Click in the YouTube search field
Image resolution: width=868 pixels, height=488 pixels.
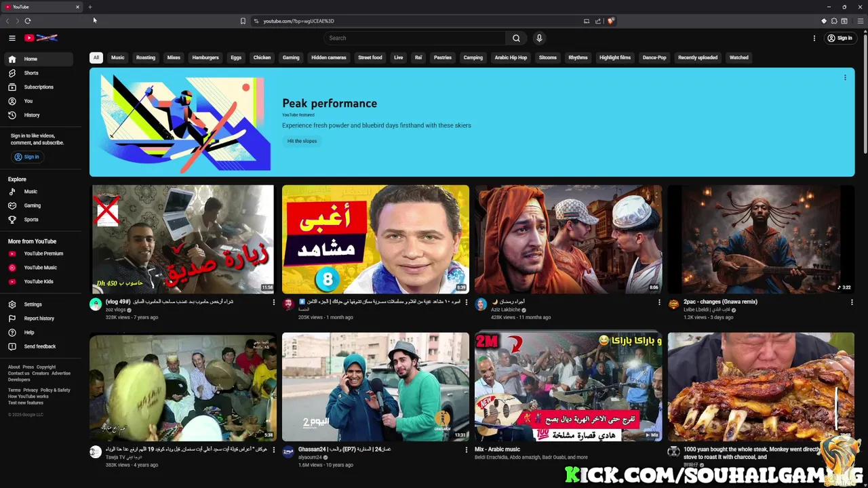coord(414,38)
